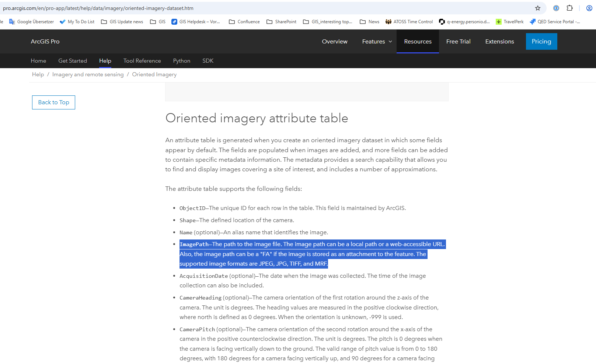
Task: Click the bookmark star icon in address bar
Action: tap(538, 8)
